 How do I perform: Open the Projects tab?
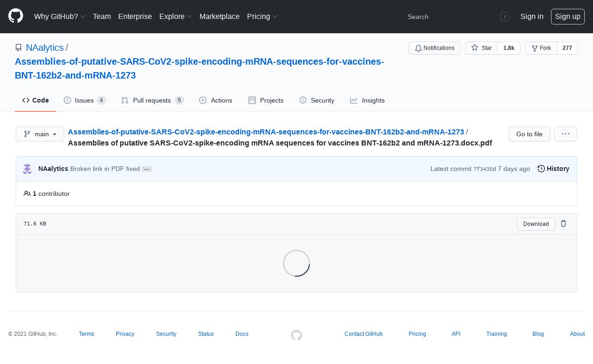click(x=266, y=100)
